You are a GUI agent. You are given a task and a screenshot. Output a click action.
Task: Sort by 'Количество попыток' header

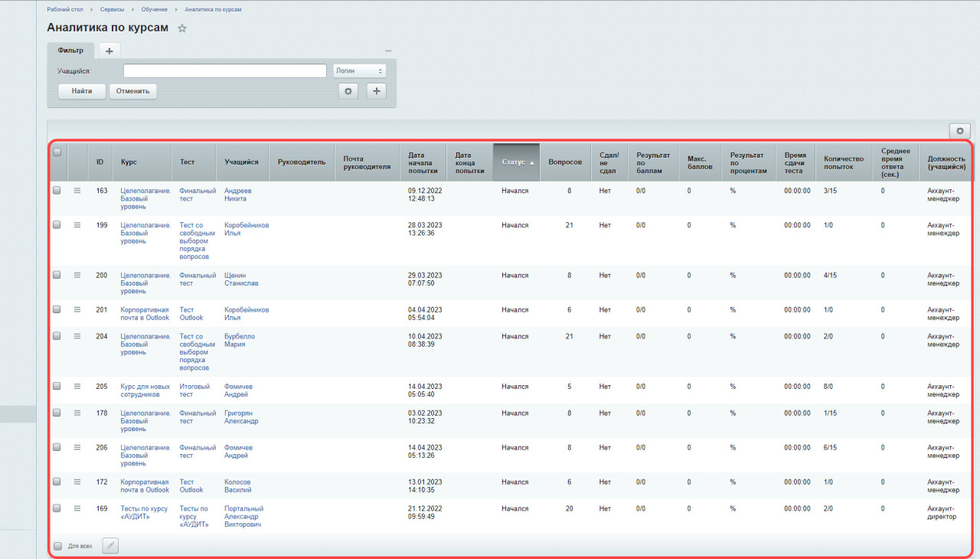click(x=844, y=162)
